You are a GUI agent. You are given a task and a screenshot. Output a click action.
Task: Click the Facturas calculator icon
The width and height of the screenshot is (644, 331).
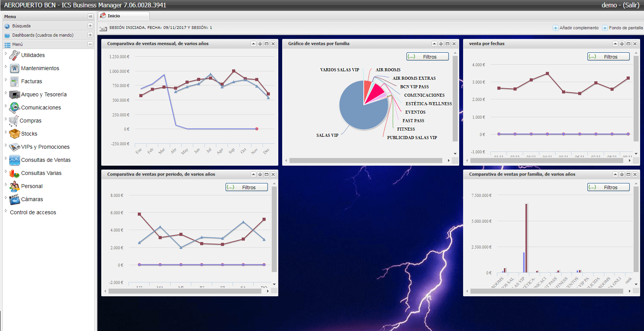click(14, 82)
